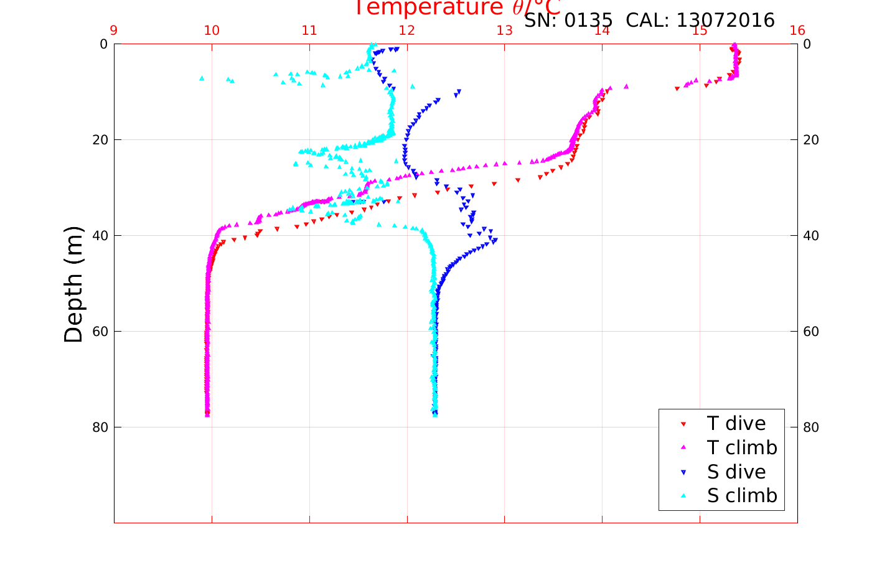Click the right depth tick label 0
Viewport: 882px width, 588px height.
pyautogui.click(x=807, y=44)
